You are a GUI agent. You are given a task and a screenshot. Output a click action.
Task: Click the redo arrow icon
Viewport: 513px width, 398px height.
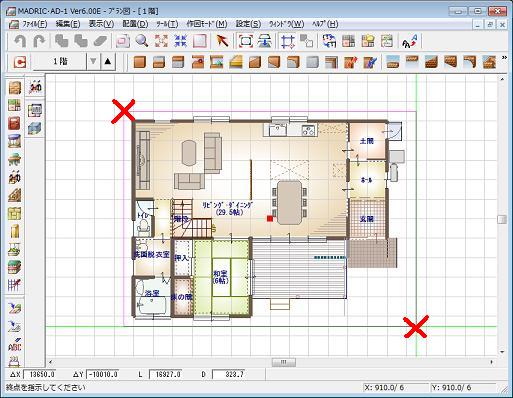click(39, 41)
